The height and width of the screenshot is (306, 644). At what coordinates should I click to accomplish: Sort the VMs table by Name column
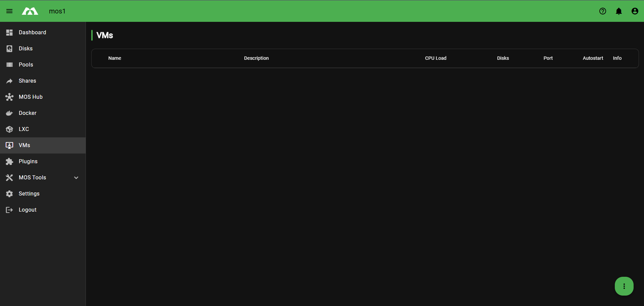pos(115,58)
